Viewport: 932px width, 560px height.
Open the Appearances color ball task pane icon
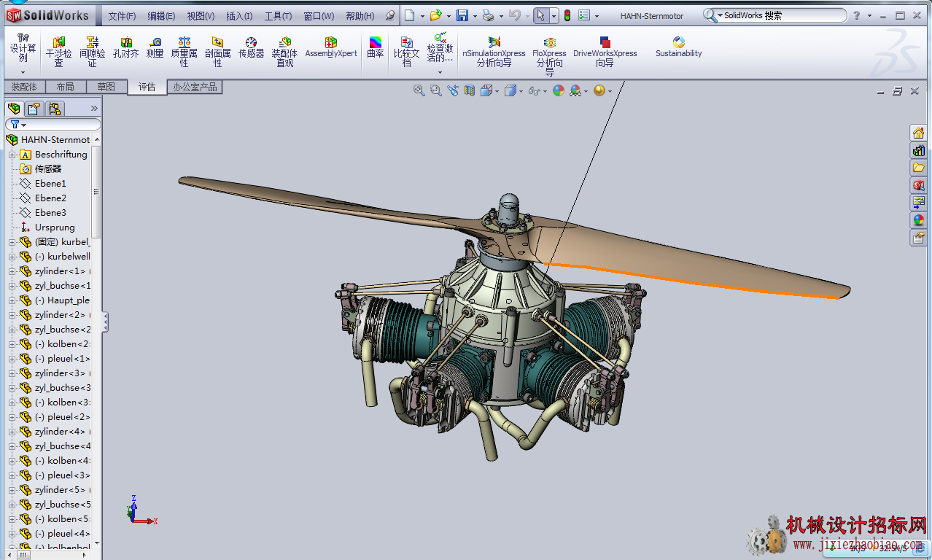pos(918,220)
